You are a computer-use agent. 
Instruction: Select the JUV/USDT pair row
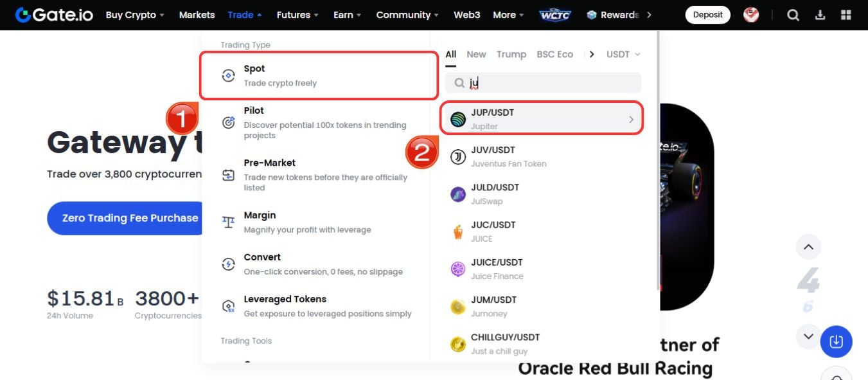543,157
